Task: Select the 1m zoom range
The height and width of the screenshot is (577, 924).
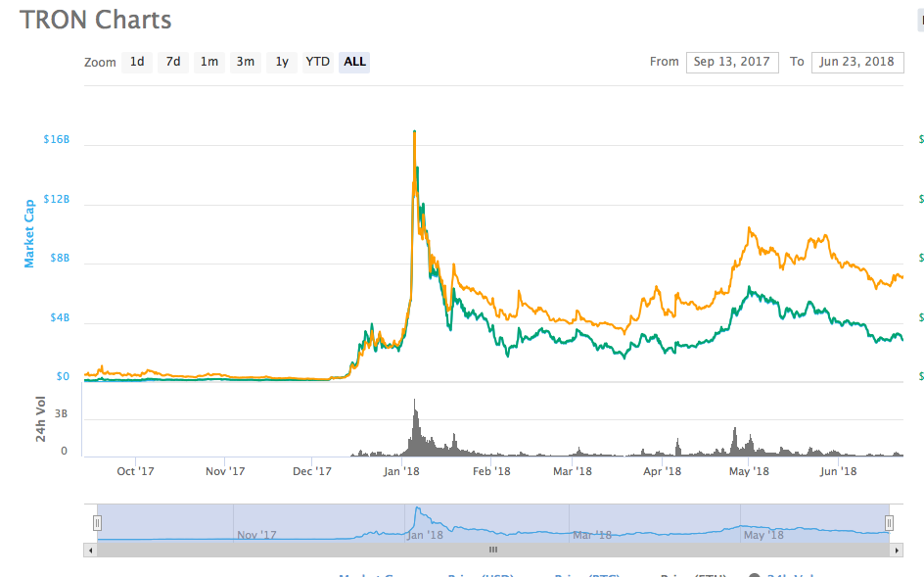Action: (x=209, y=62)
